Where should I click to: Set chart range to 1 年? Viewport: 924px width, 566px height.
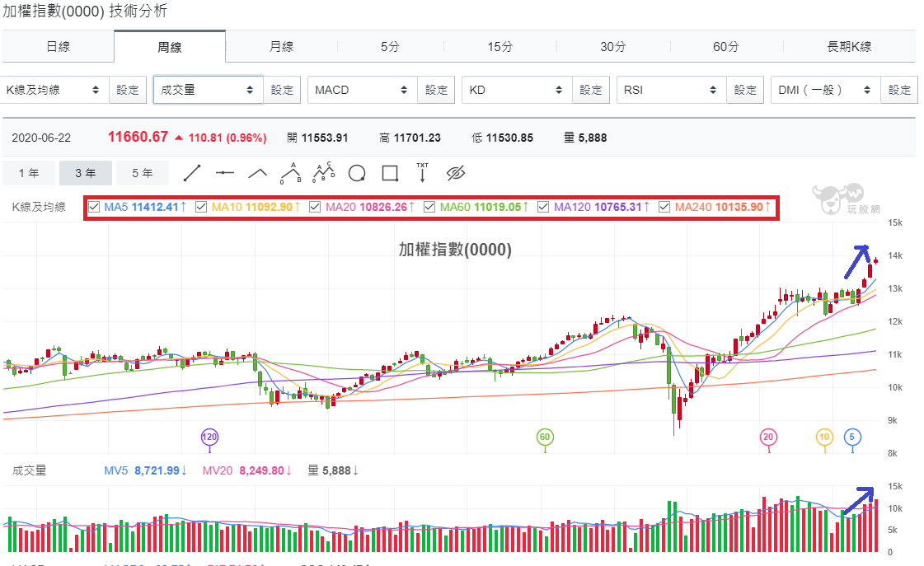29,173
